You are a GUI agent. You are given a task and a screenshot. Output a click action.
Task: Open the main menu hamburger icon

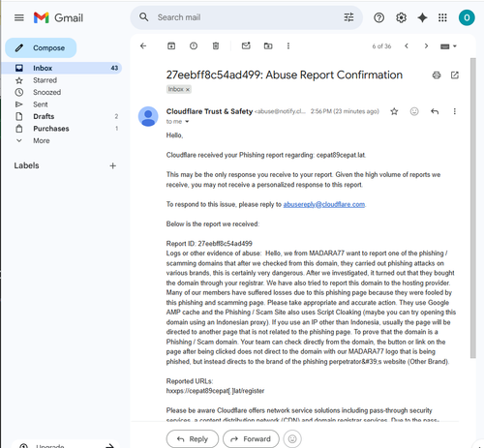point(19,17)
